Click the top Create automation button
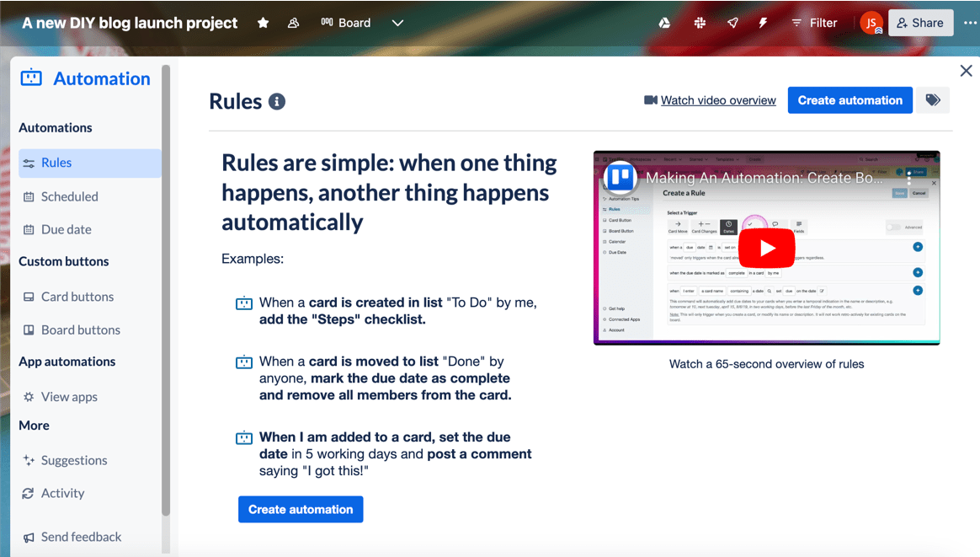 pyautogui.click(x=850, y=100)
